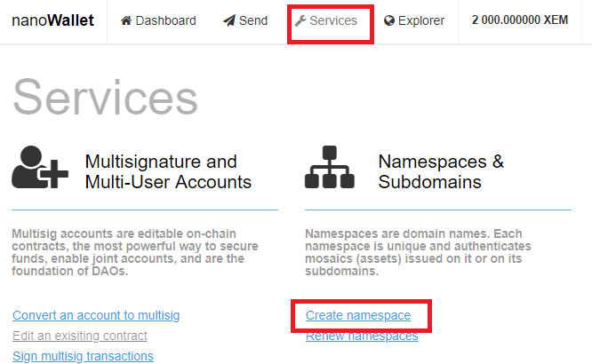592x364 pixels.
Task: Open Convert an account to multisig link
Action: 96,315
